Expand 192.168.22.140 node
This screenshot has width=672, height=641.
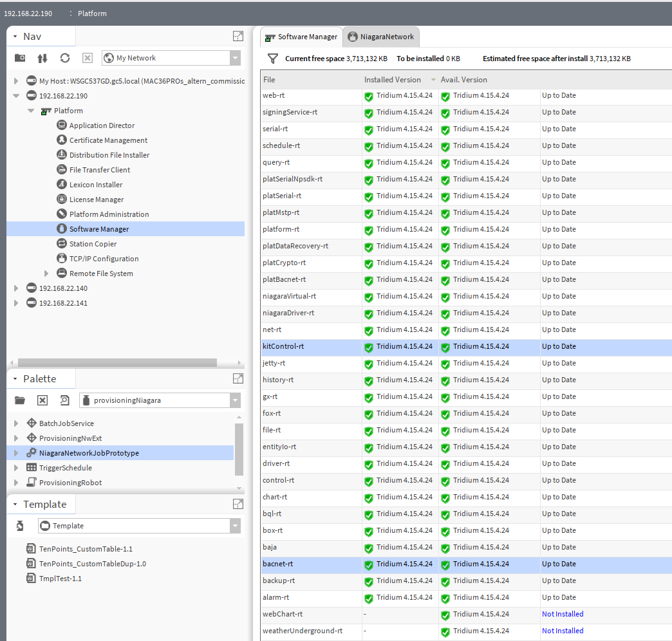(16, 288)
